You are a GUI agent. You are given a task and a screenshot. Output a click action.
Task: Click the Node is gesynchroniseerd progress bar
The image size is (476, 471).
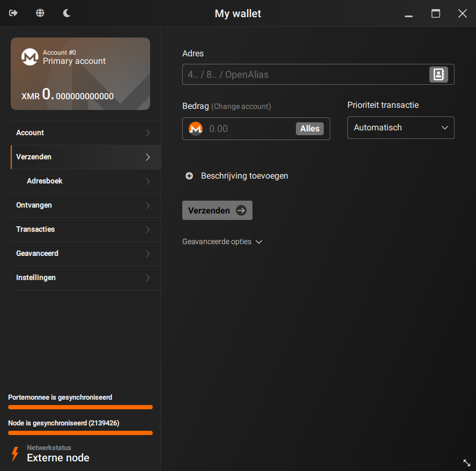pyautogui.click(x=80, y=433)
